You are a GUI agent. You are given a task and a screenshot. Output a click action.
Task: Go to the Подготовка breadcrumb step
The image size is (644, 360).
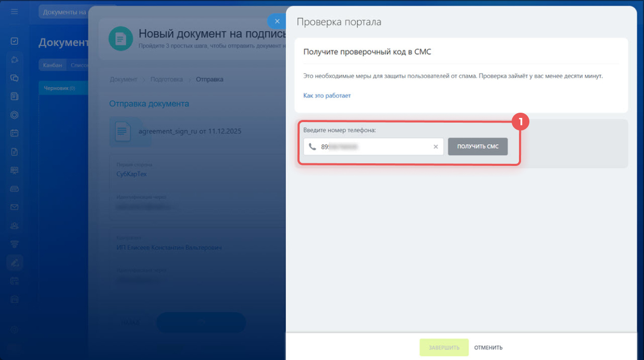pos(166,79)
